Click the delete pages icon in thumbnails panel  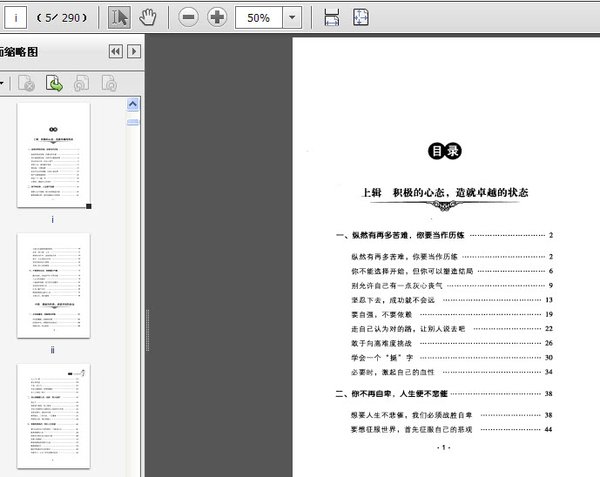pyautogui.click(x=27, y=84)
